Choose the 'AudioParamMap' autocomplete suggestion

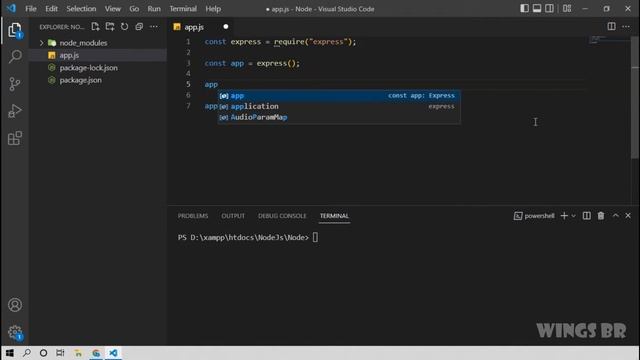pyautogui.click(x=339, y=118)
